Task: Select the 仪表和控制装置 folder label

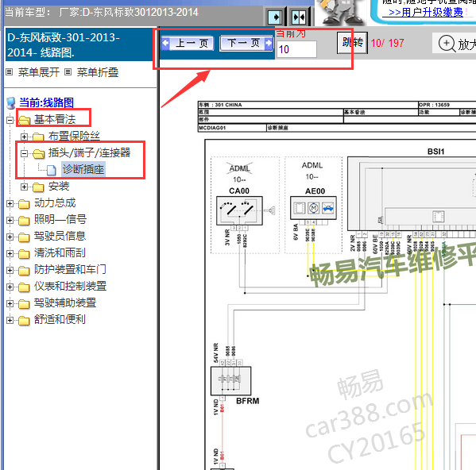Action: point(70,286)
